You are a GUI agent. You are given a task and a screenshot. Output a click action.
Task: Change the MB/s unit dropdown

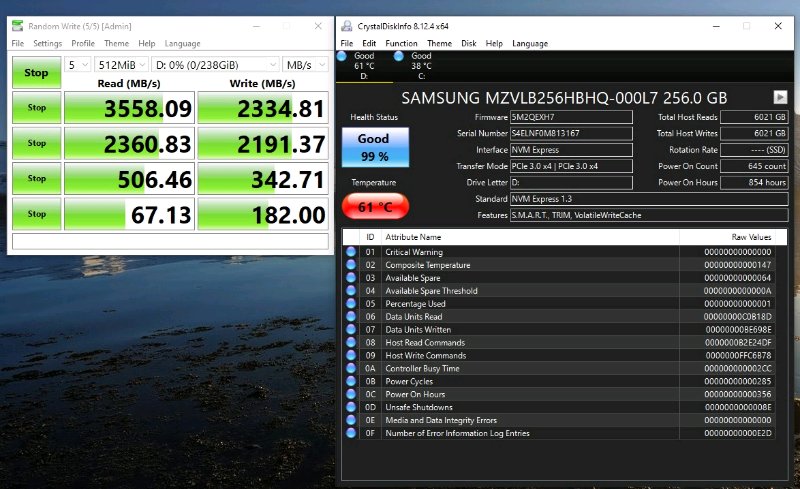coord(305,65)
